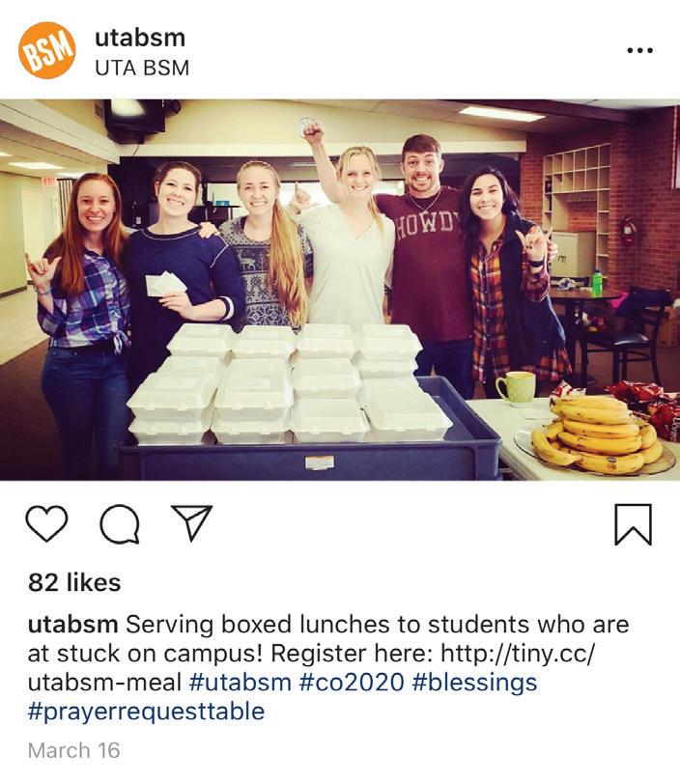680x784 pixels.
Task: Tap the stacked boxed lunches in photo
Action: tap(290, 384)
